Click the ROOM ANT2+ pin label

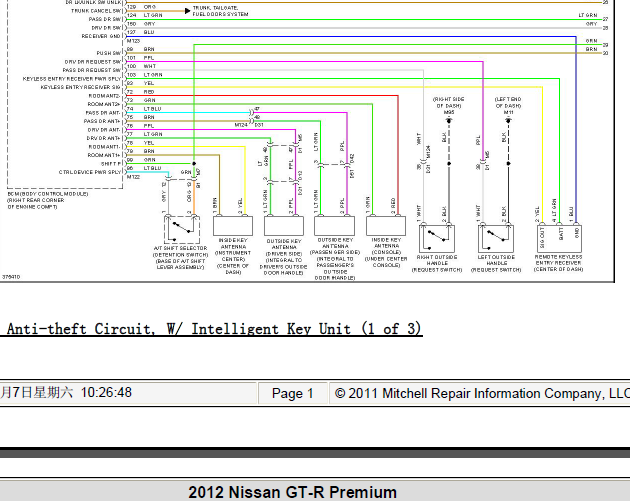point(104,104)
